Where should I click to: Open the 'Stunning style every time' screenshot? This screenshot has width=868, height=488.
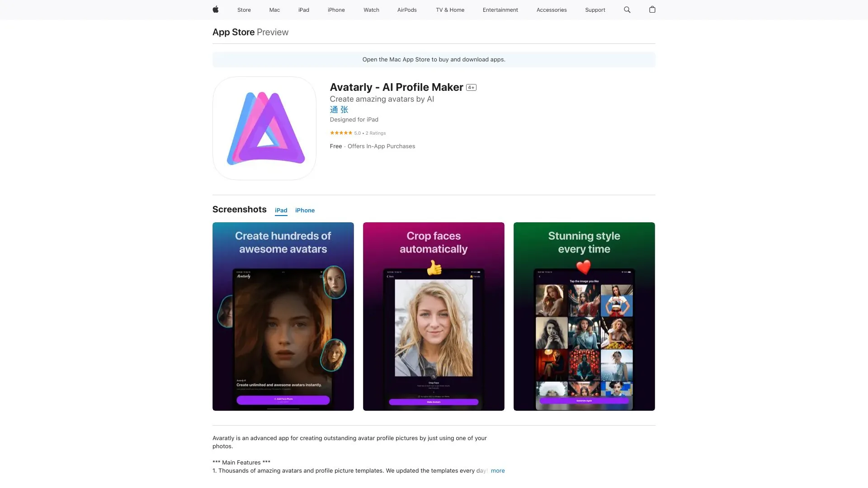pos(584,316)
